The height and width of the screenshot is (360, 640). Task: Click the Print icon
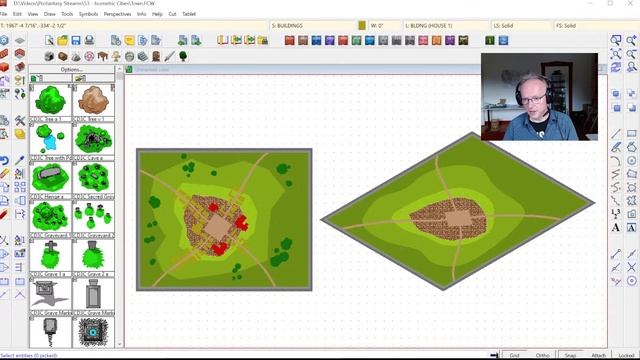pyautogui.click(x=89, y=40)
